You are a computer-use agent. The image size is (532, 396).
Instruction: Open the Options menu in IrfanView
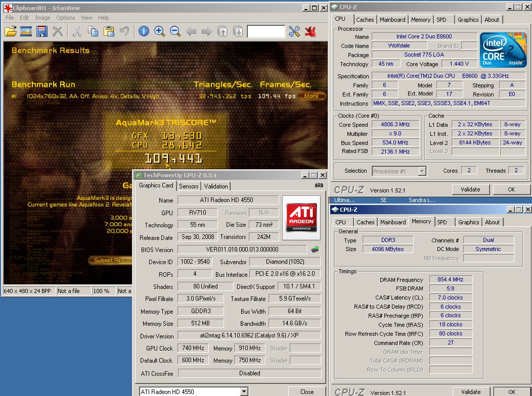[65, 18]
